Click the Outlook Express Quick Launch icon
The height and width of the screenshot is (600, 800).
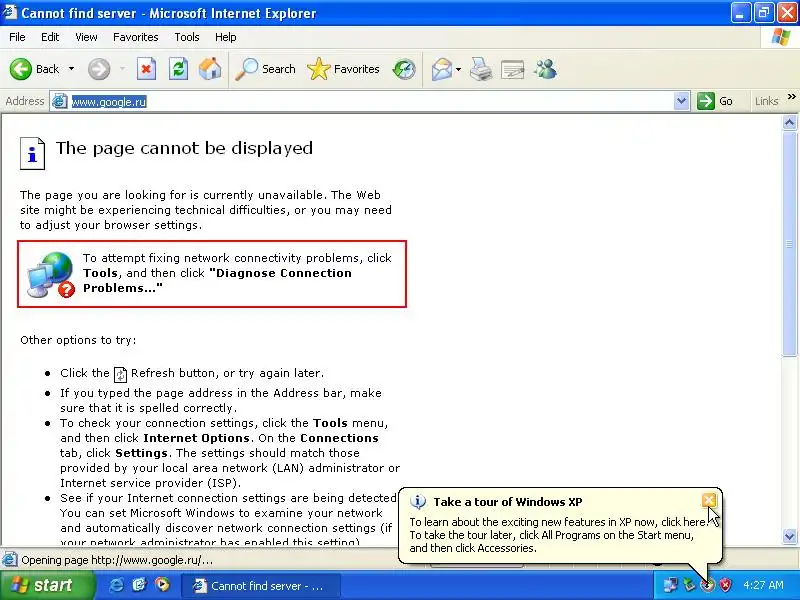[139, 585]
